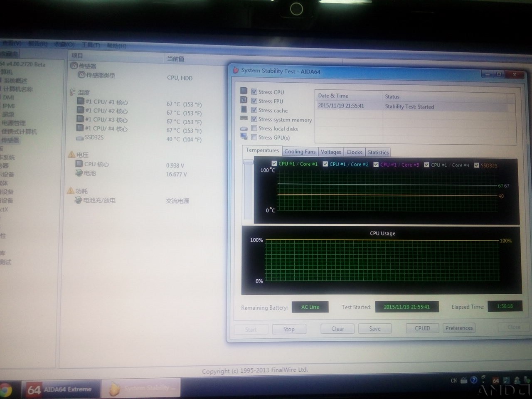Screen dimensions: 532x399
Task: Click the drive icon next to SSD32S
Action: 80,138
